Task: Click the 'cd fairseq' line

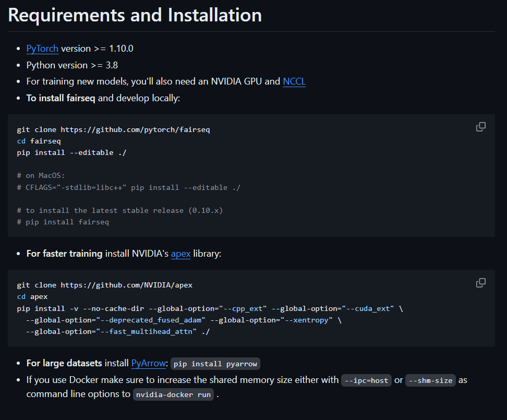Action: tap(39, 141)
